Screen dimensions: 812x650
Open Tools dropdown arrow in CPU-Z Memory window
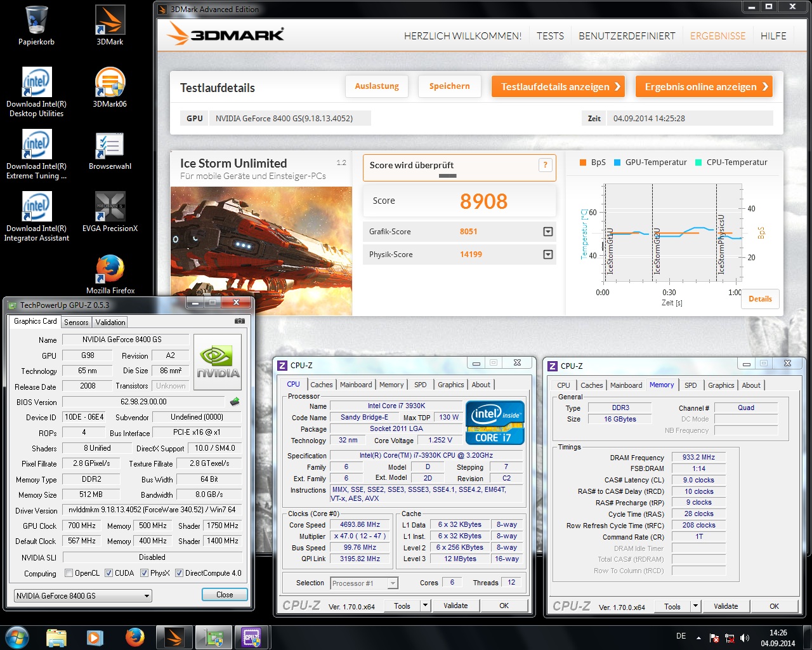tap(696, 606)
